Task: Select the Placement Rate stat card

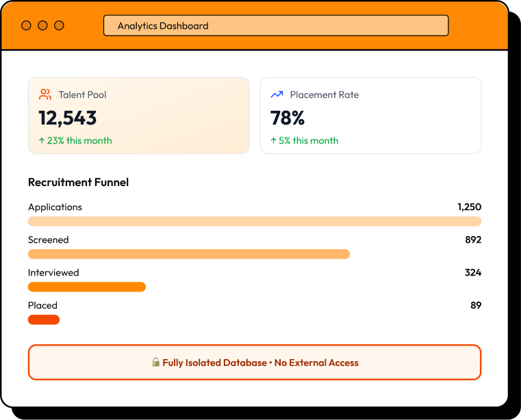Action: [370, 116]
